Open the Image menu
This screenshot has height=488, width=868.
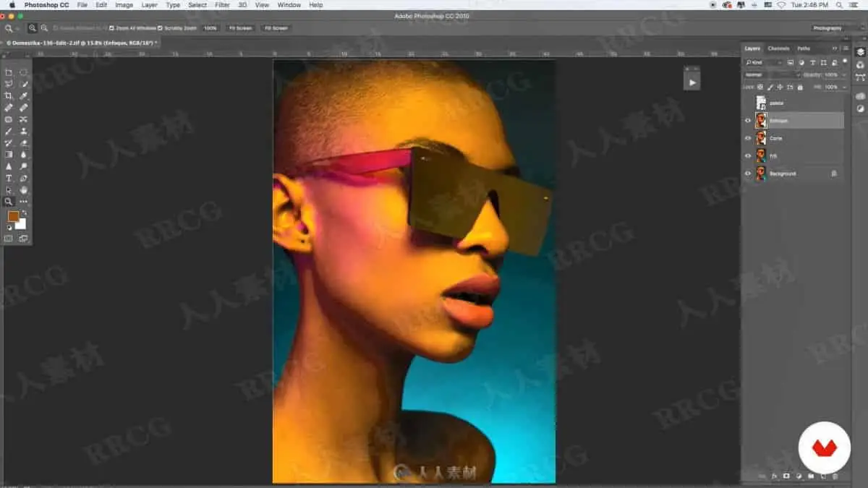tap(124, 4)
